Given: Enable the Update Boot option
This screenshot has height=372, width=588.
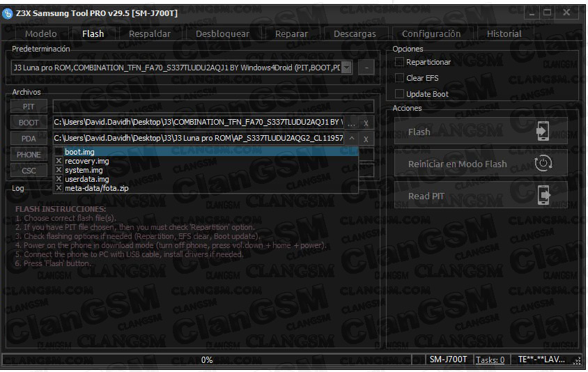Looking at the screenshot, I should 400,94.
